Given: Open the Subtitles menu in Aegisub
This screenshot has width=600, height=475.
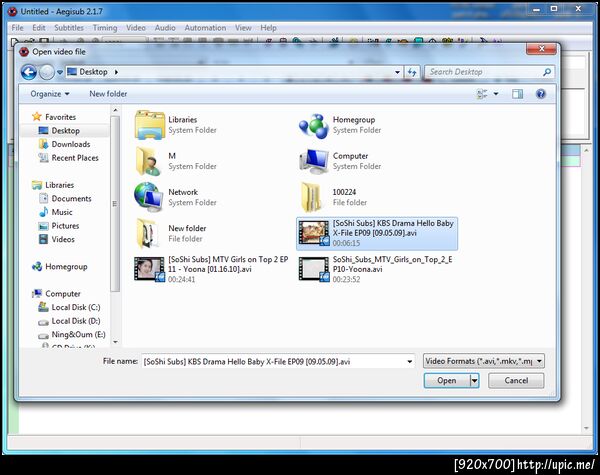Looking at the screenshot, I should (69, 28).
